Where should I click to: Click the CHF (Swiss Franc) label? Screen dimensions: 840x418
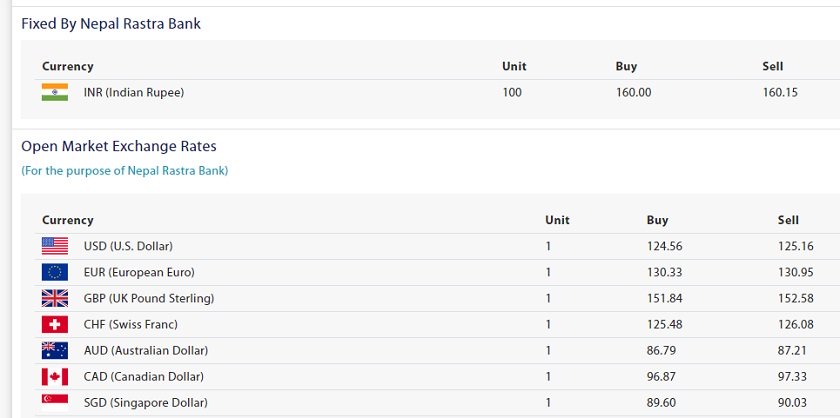[x=131, y=324]
